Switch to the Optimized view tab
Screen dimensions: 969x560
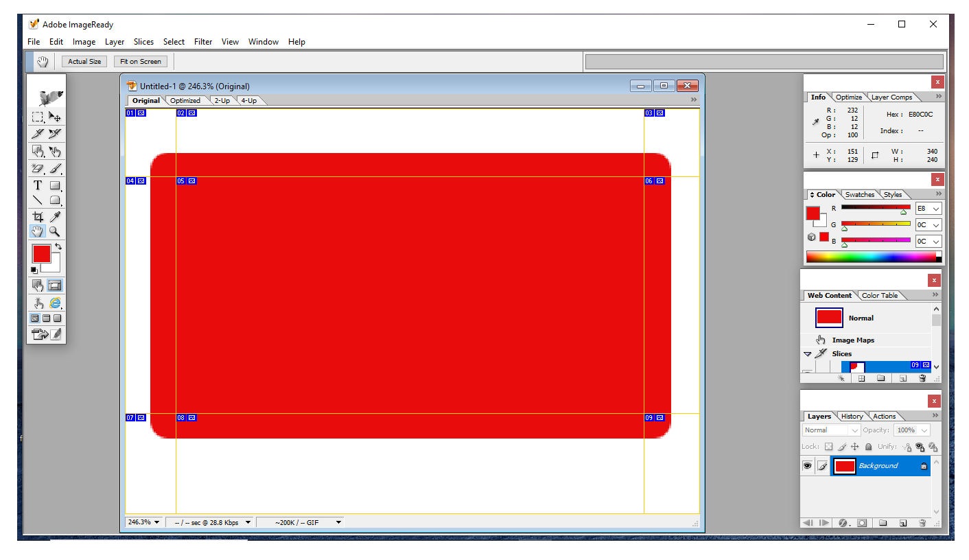tap(185, 101)
